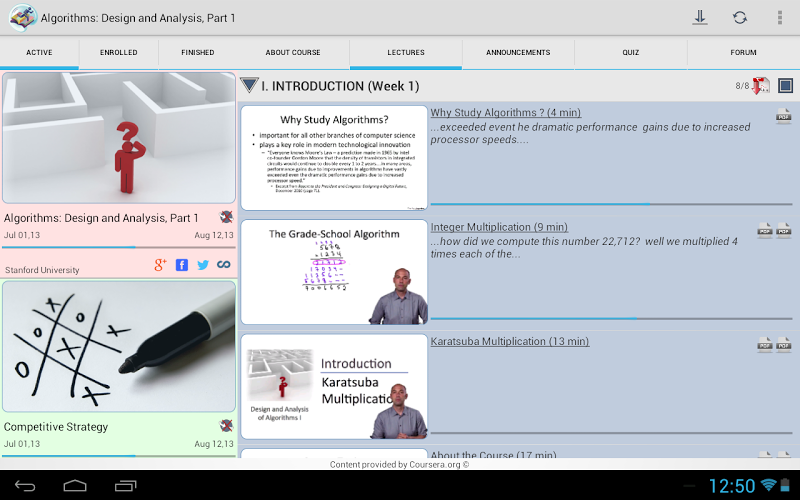Tap the course app logo icon
This screenshot has height=500, width=800.
[x=22, y=17]
